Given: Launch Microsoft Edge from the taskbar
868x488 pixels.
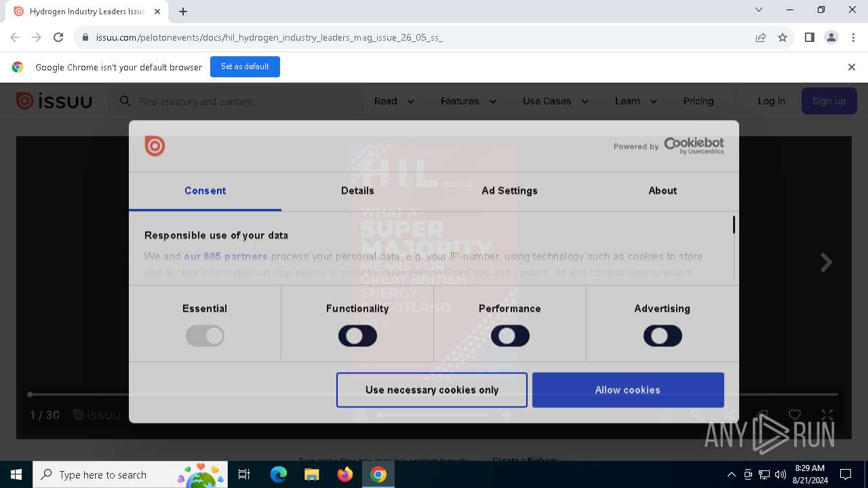Looking at the screenshot, I should tap(279, 474).
